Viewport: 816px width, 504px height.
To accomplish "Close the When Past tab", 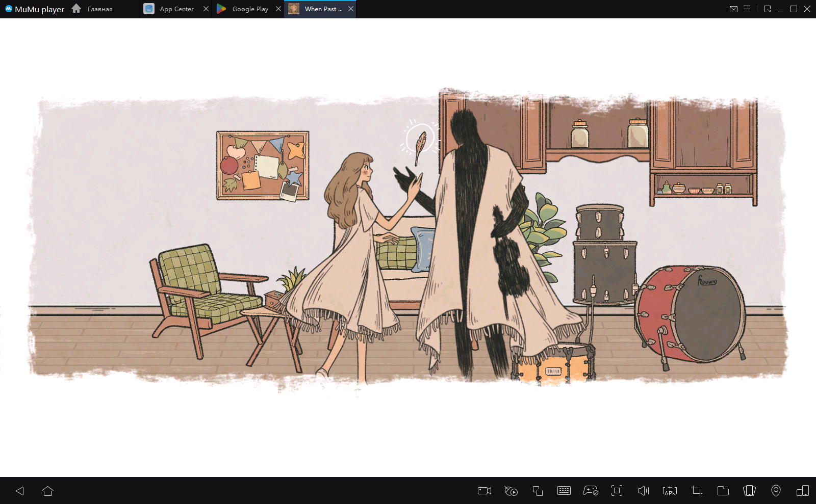I will pos(351,9).
